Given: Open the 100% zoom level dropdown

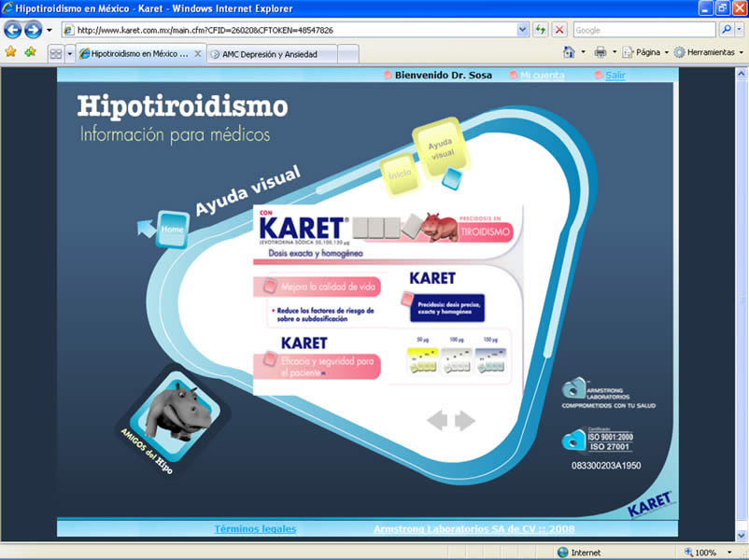Looking at the screenshot, I should [729, 553].
